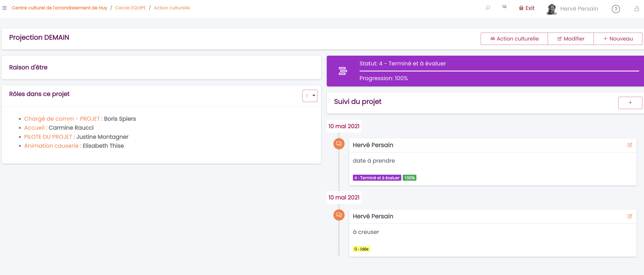
Task: Expand the roles options dropdown
Action: [310, 96]
